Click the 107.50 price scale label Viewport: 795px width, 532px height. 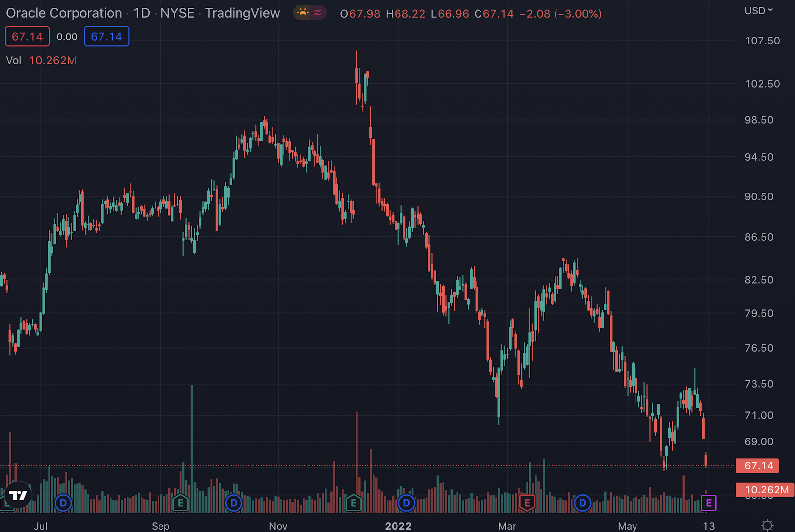coord(762,41)
